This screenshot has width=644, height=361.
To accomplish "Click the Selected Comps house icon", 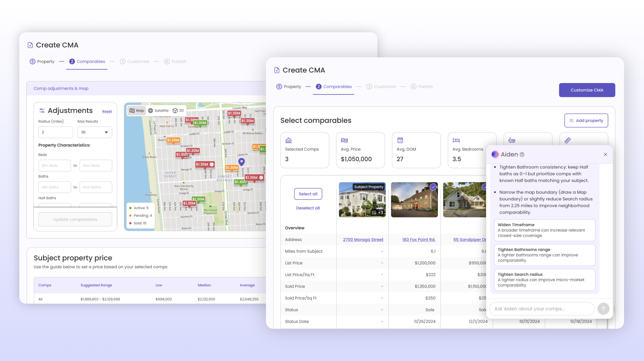I will tap(289, 140).
